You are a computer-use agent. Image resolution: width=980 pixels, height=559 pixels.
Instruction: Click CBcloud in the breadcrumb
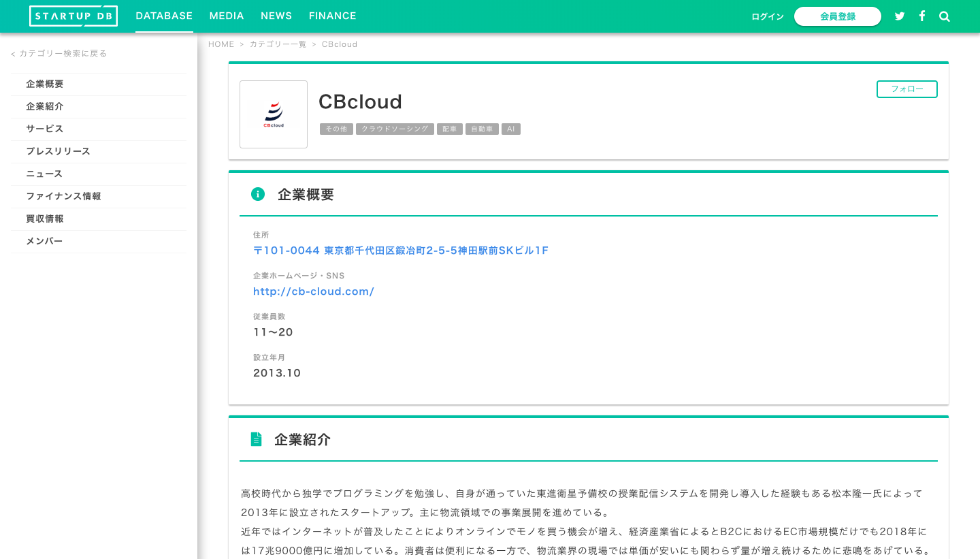point(340,44)
